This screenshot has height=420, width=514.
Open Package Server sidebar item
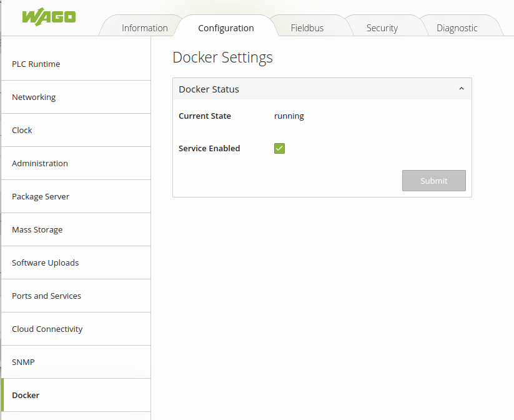tap(41, 197)
